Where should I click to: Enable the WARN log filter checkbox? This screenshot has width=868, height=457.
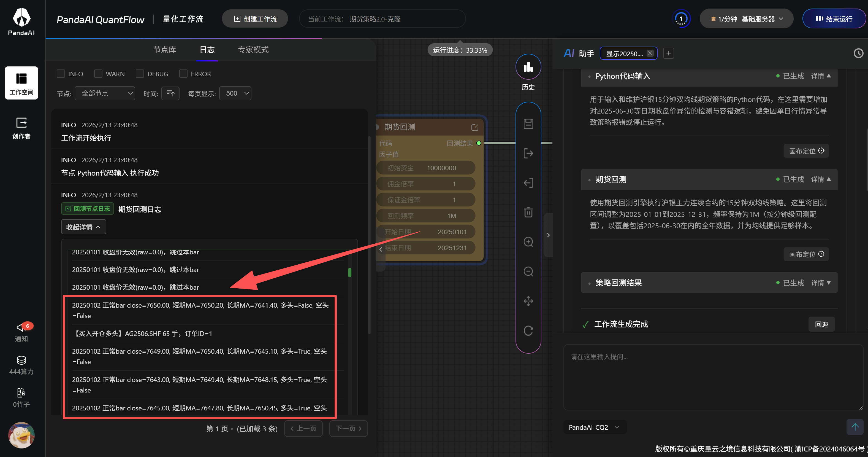98,74
